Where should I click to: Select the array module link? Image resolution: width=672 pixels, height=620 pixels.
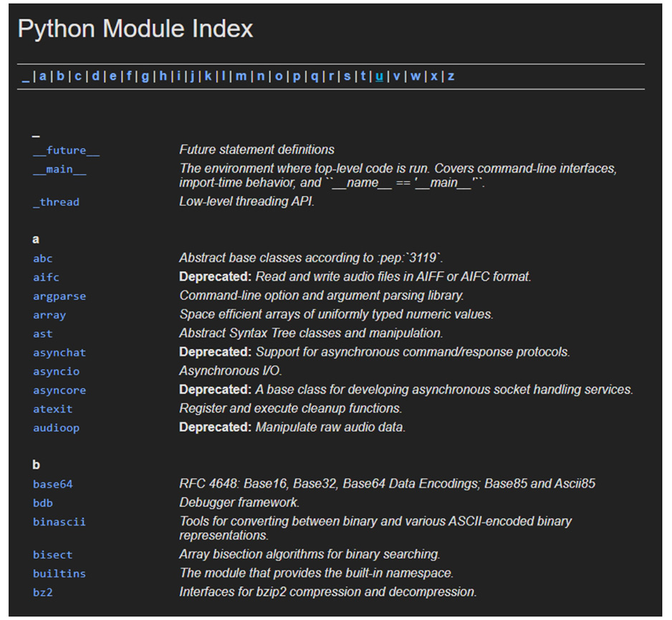point(49,315)
